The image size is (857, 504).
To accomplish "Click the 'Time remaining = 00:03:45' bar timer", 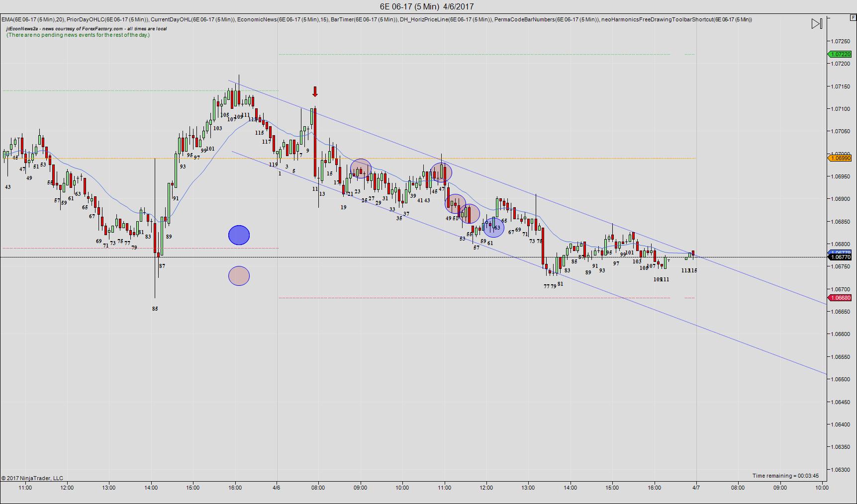I will click(785, 476).
